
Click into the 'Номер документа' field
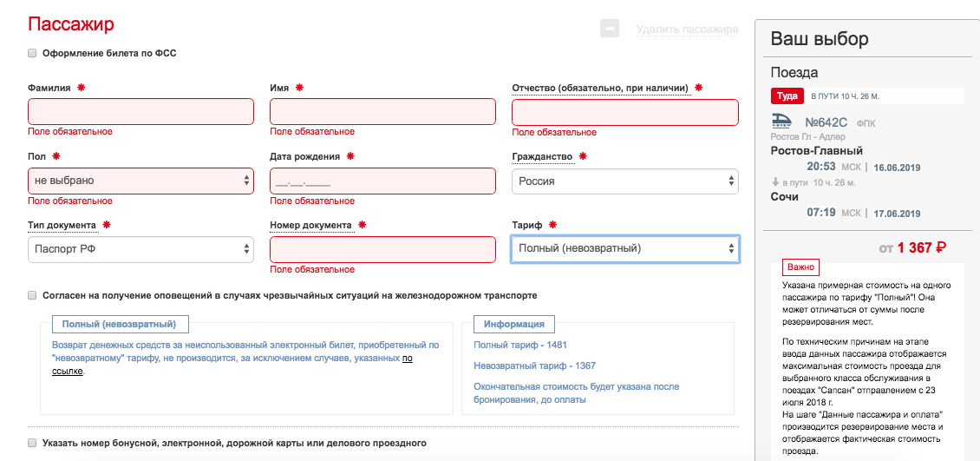[x=382, y=249]
